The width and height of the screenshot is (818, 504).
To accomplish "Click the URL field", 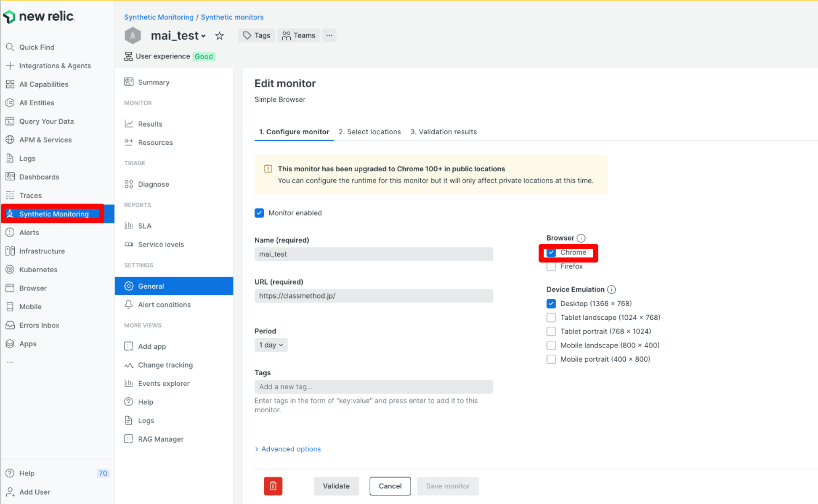I will [x=374, y=296].
